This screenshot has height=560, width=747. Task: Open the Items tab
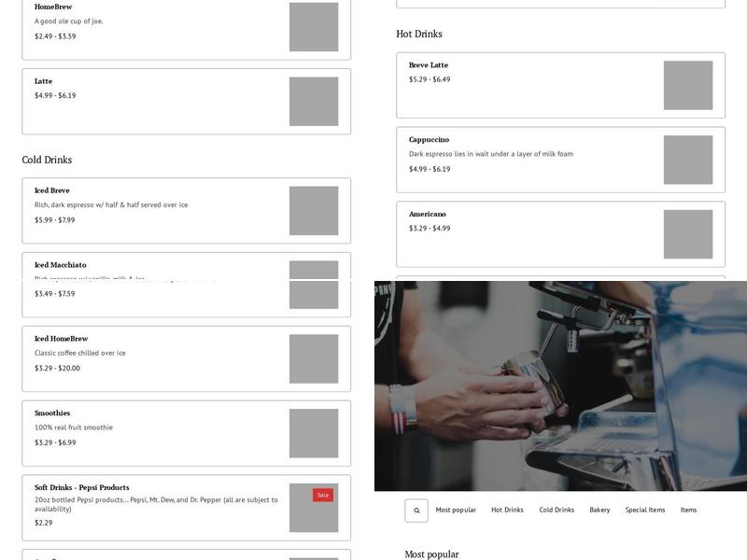click(x=688, y=511)
